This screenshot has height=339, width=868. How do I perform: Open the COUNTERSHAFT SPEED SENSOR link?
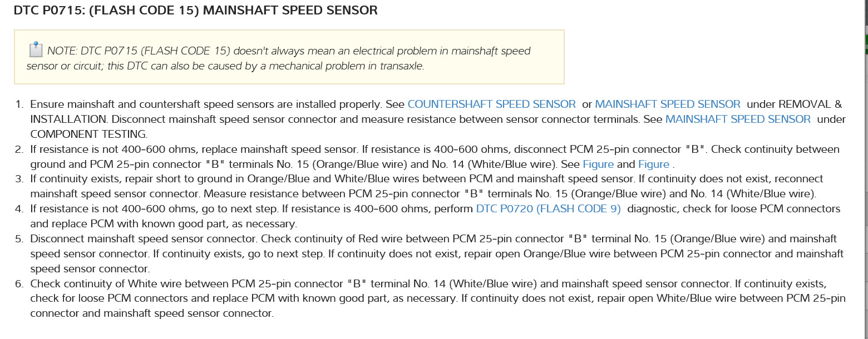(x=491, y=104)
